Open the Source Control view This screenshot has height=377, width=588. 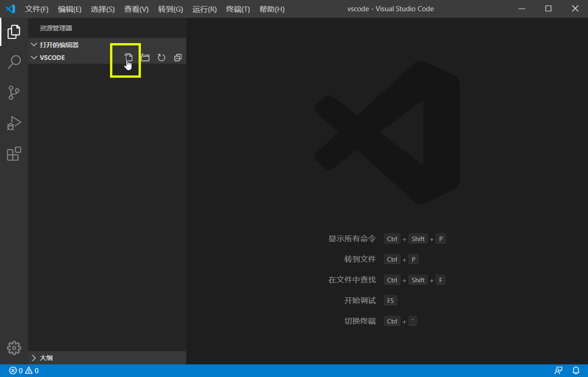coord(14,93)
